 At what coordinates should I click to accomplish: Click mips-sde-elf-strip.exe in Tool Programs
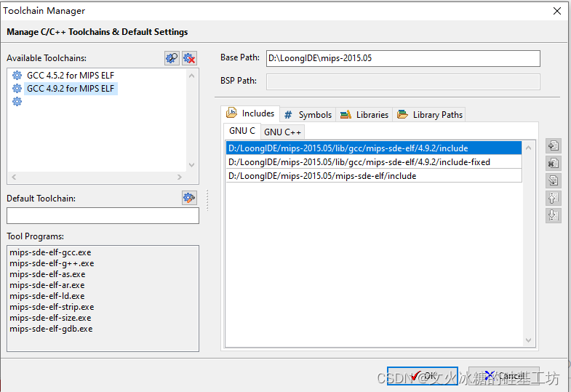point(52,307)
